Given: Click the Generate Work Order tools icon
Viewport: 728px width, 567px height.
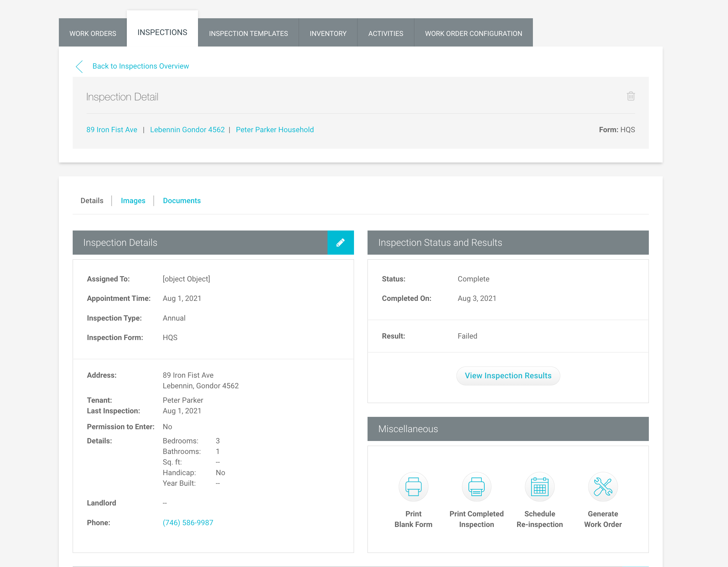Looking at the screenshot, I should 603,487.
